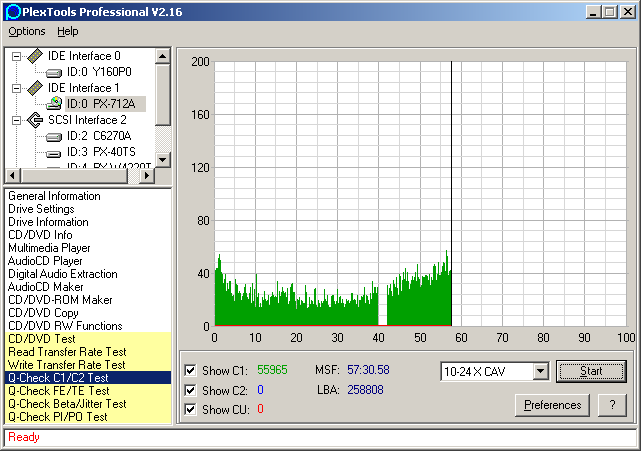641x451 pixels.
Task: Select IDE Interface 1 label
Action: (x=83, y=88)
